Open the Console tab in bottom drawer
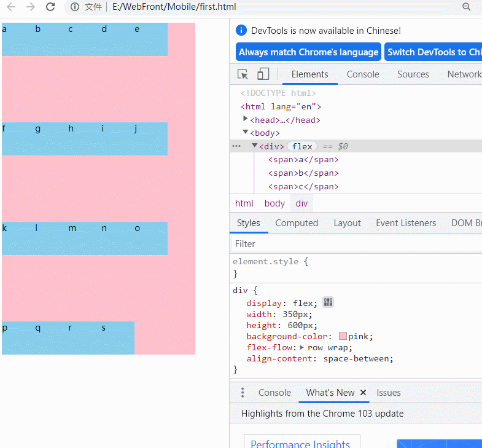This screenshot has width=482, height=448. (x=274, y=393)
